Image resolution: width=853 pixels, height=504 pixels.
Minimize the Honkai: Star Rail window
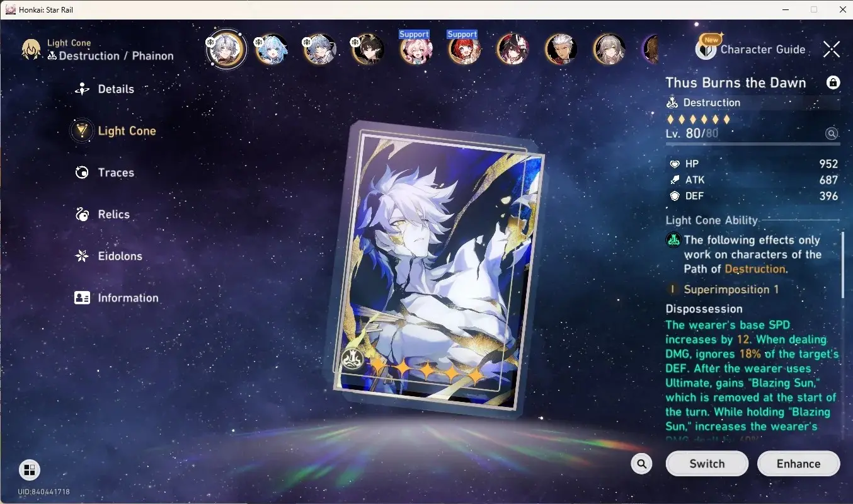pyautogui.click(x=785, y=9)
